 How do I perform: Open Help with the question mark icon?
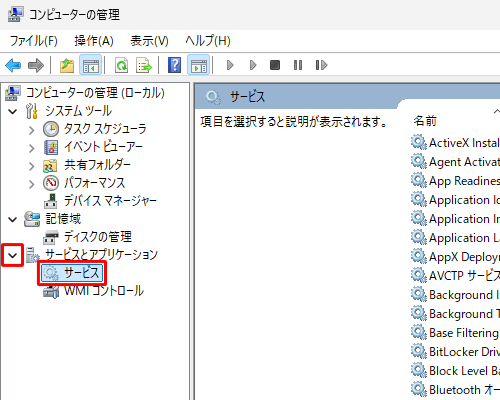tap(175, 65)
